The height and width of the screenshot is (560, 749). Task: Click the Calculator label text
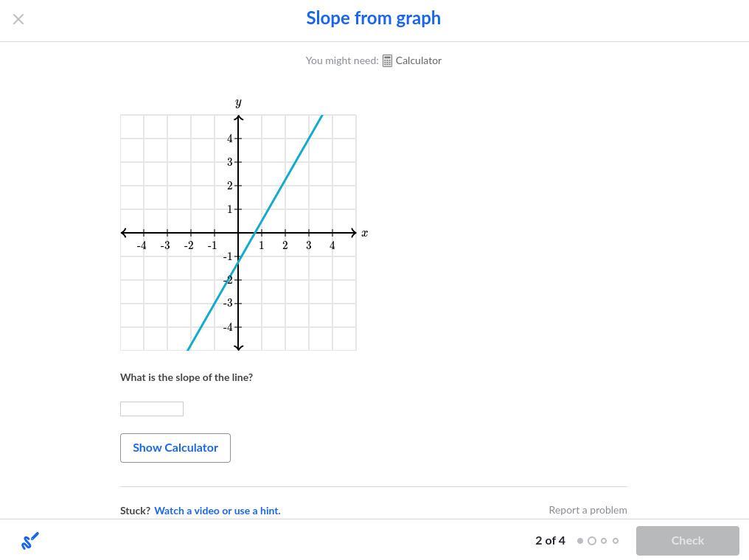pyautogui.click(x=418, y=60)
